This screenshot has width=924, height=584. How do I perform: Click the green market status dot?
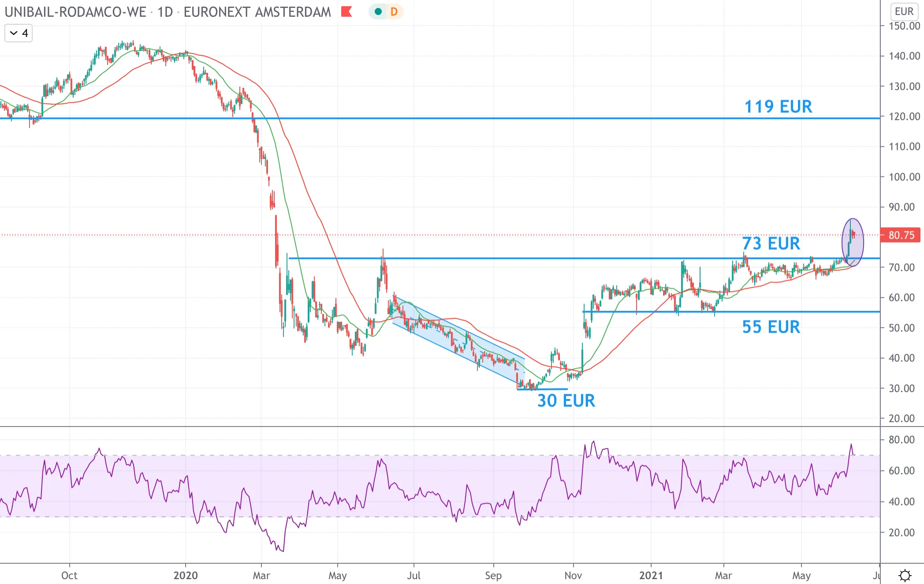(x=378, y=11)
